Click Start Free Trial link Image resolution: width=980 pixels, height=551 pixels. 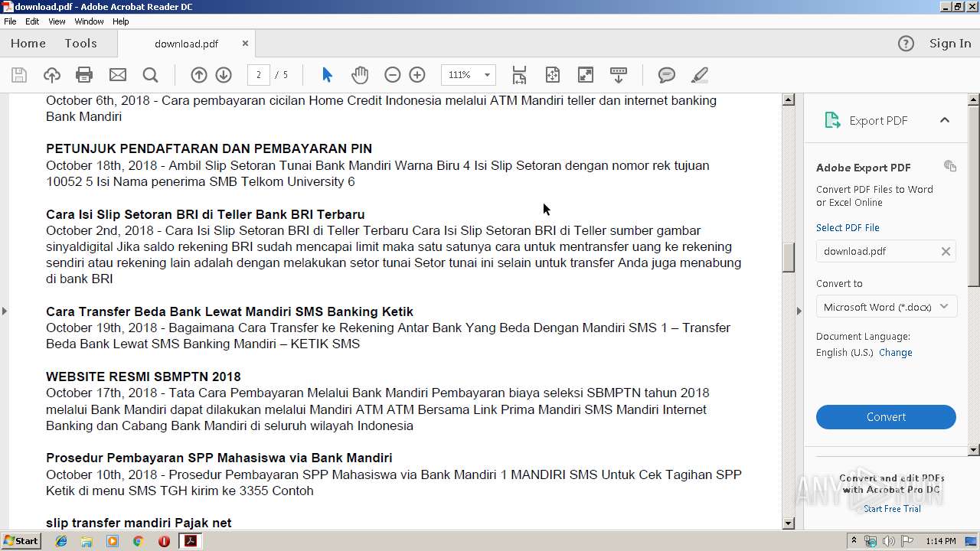(892, 509)
